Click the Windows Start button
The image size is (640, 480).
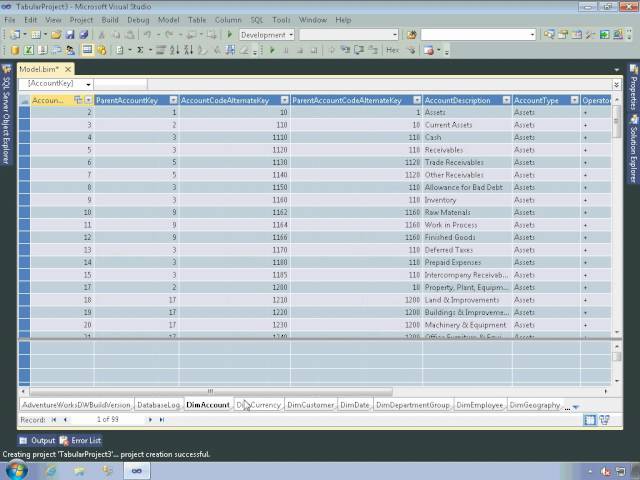(x=17, y=470)
